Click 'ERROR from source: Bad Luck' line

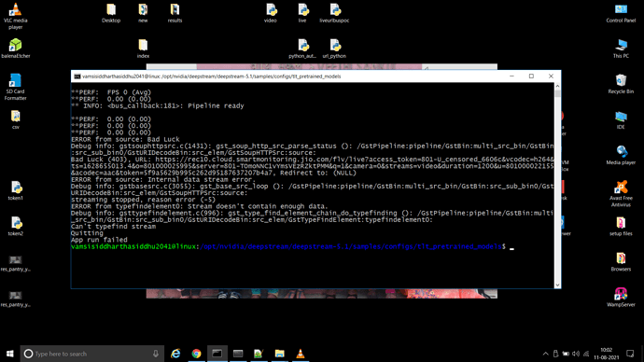(125, 139)
